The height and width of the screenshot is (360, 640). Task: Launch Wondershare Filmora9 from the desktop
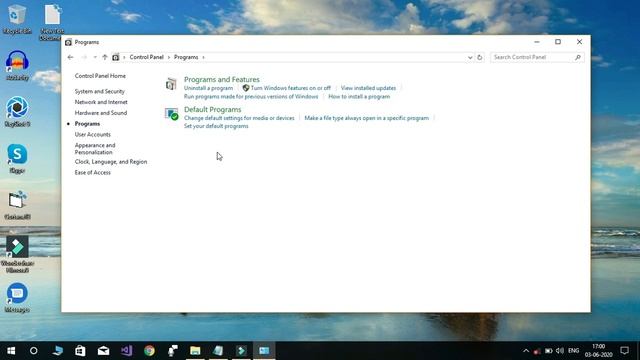pos(17,254)
